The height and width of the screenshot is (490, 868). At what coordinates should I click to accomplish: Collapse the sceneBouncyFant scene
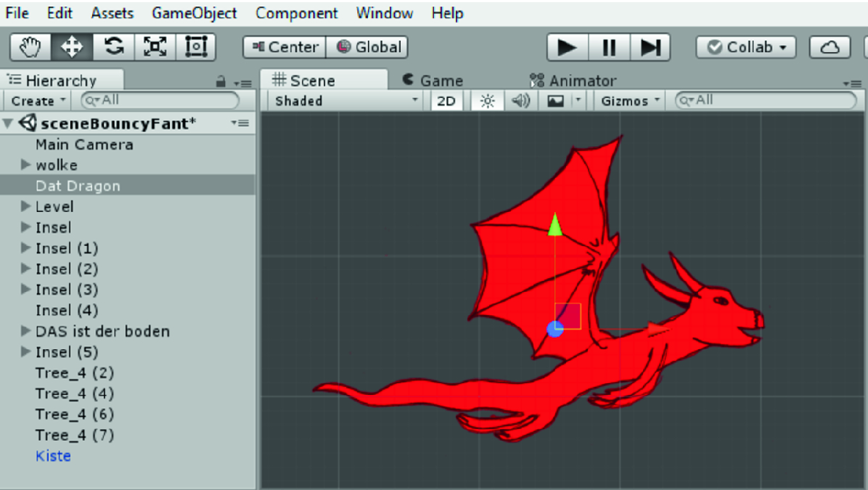click(x=8, y=123)
